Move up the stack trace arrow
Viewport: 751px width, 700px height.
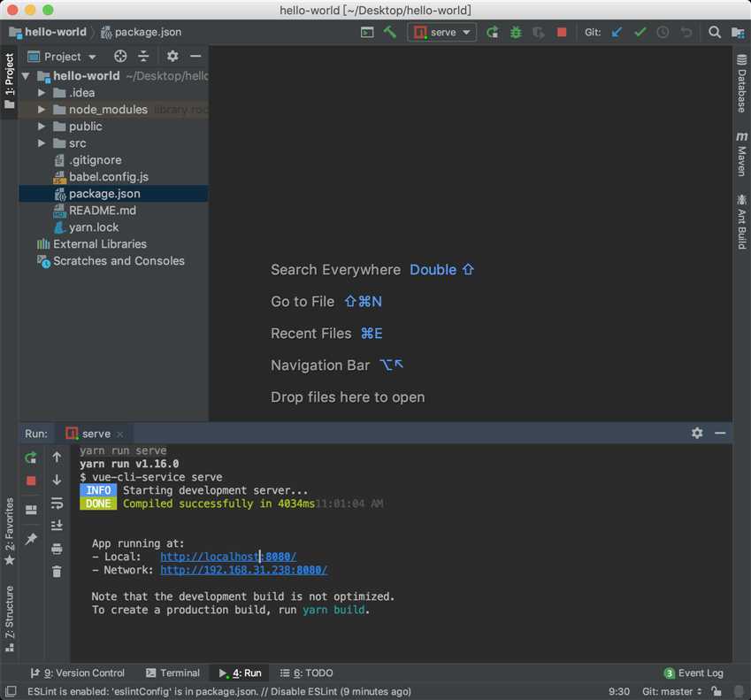[x=57, y=458]
